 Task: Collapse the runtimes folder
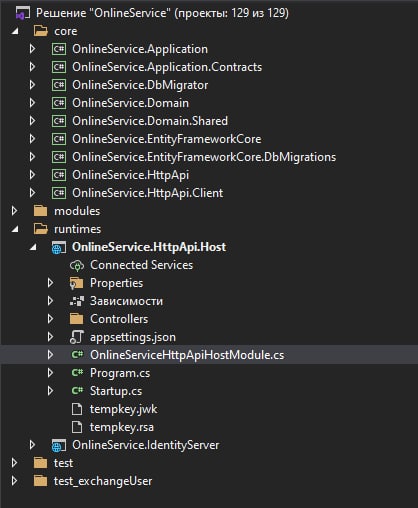point(15,229)
